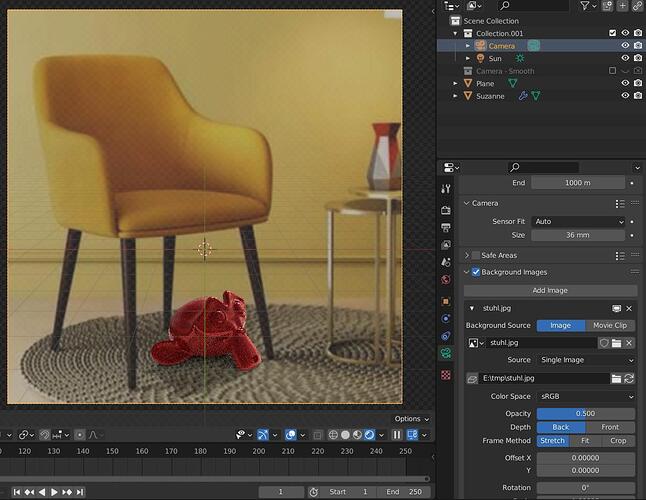Click the Rotation value field
The height and width of the screenshot is (500, 646).
(585, 488)
